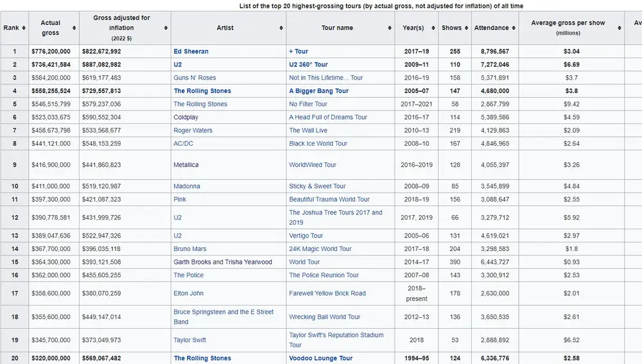
Task: Open Bruce Springsteen and the E Street Band link
Action: (x=223, y=316)
